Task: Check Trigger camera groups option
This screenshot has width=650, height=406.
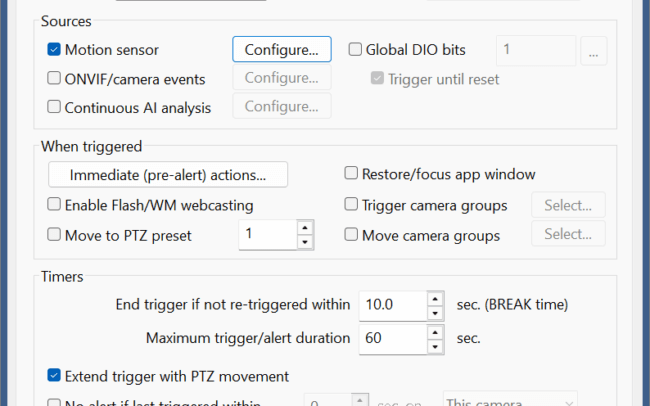Action: tap(351, 204)
